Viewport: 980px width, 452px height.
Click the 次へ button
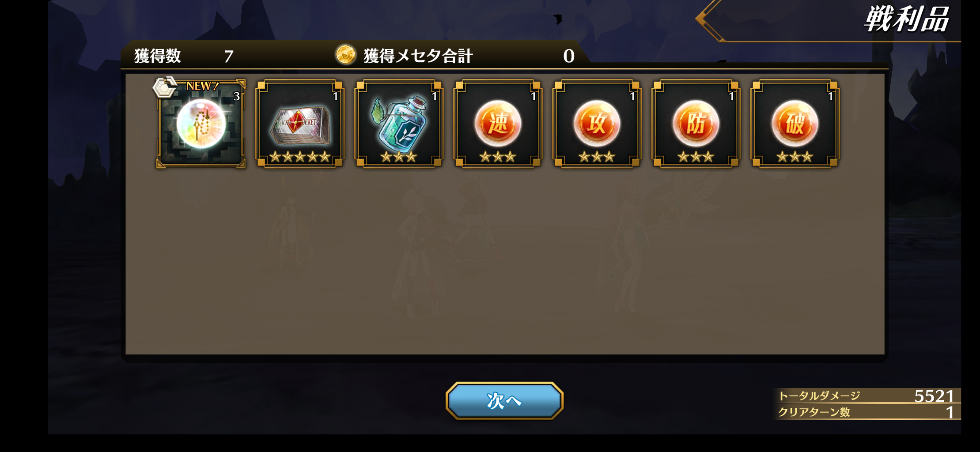pyautogui.click(x=504, y=400)
